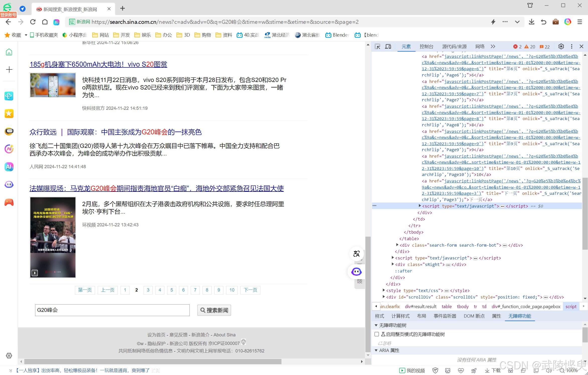The image size is (588, 375).
Task: Click the 搜索新闻 button
Action: 214,310
